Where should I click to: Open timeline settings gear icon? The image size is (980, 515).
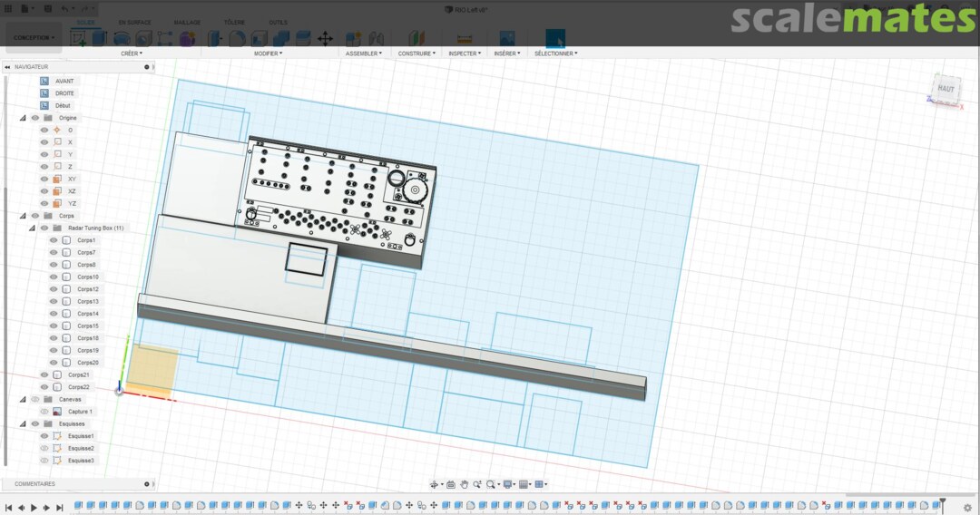coord(967,508)
